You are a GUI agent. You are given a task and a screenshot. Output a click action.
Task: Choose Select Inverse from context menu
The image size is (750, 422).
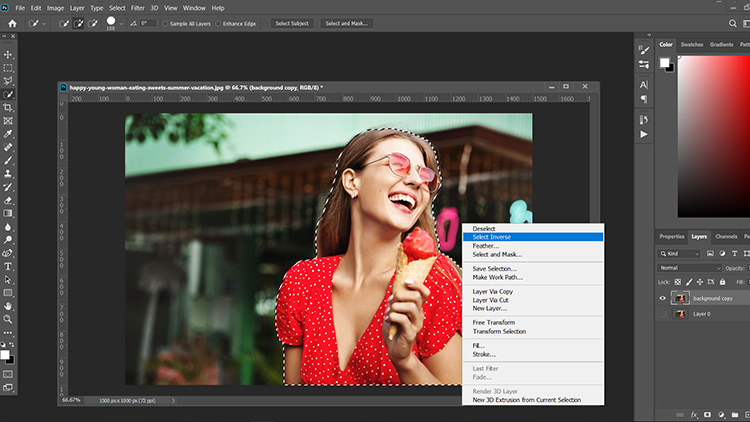coord(533,237)
